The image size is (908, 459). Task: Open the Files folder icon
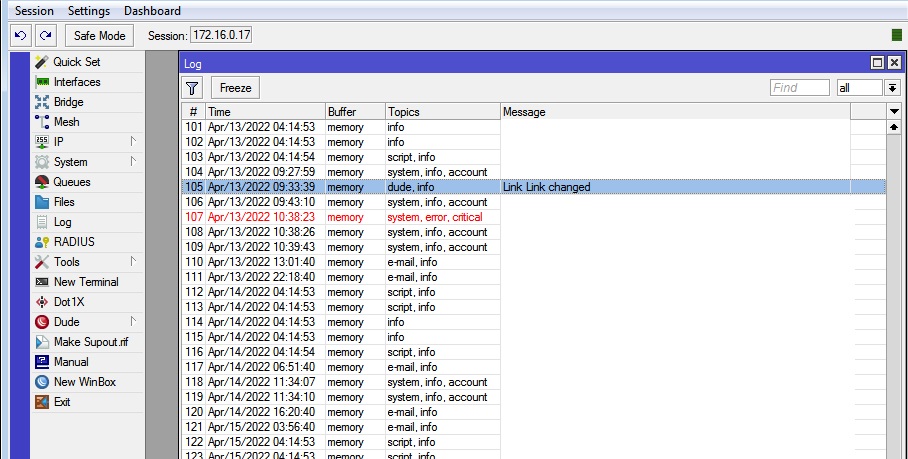coord(42,202)
